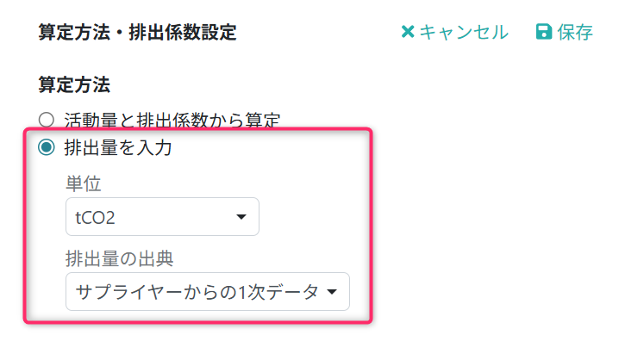Click the 算定方法 section title
644x360 pixels.
[74, 84]
